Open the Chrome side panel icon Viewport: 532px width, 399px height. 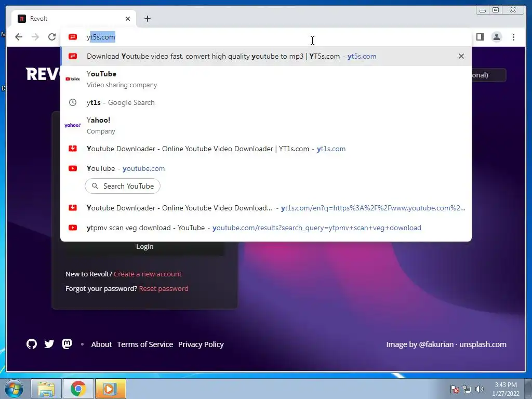(x=480, y=37)
